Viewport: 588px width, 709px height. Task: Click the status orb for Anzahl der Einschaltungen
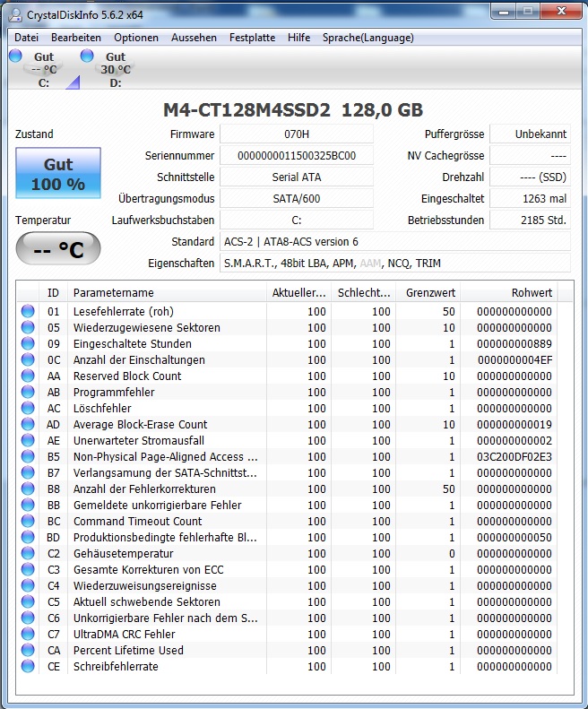coord(28,359)
